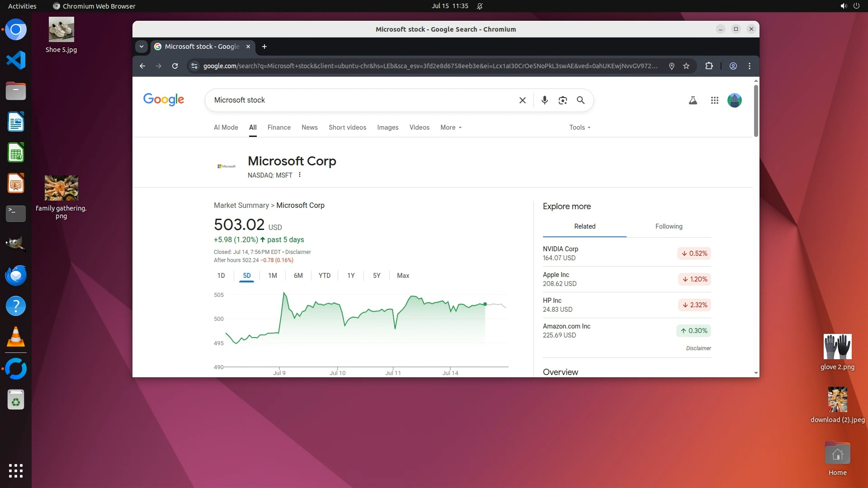This screenshot has width=868, height=488.
Task: Select the Max chart range
Action: click(403, 276)
